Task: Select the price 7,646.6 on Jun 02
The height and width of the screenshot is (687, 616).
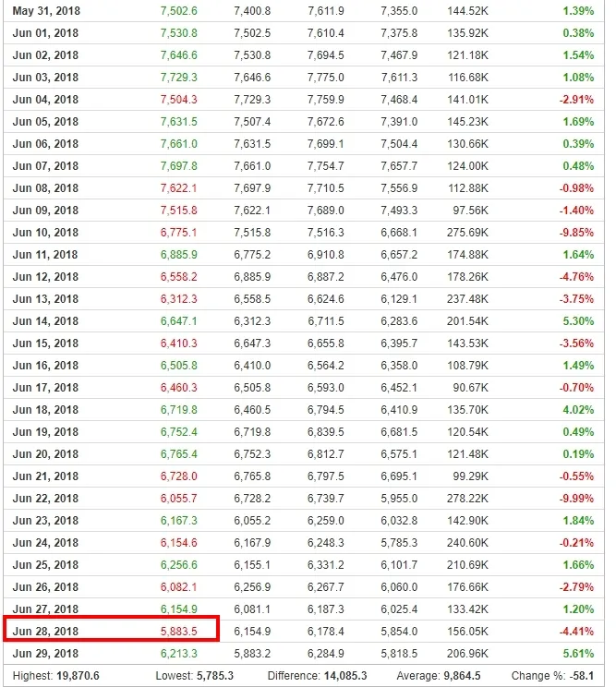Action: 179,55
